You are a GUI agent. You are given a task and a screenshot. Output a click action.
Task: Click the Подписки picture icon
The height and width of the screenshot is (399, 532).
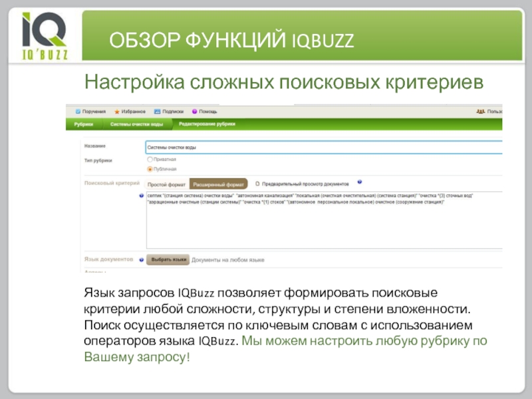point(157,111)
